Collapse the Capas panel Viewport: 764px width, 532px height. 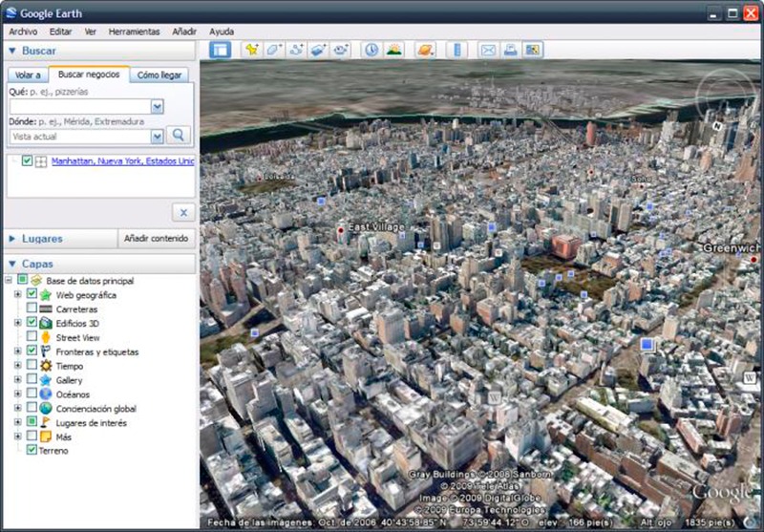point(12,264)
